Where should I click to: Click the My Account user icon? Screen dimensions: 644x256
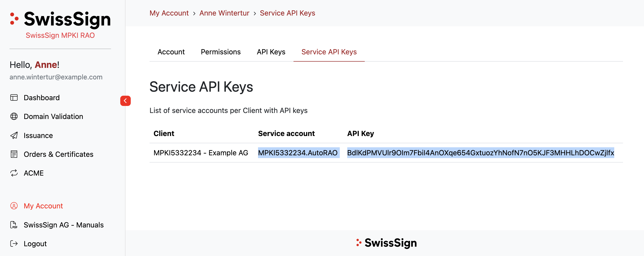14,206
